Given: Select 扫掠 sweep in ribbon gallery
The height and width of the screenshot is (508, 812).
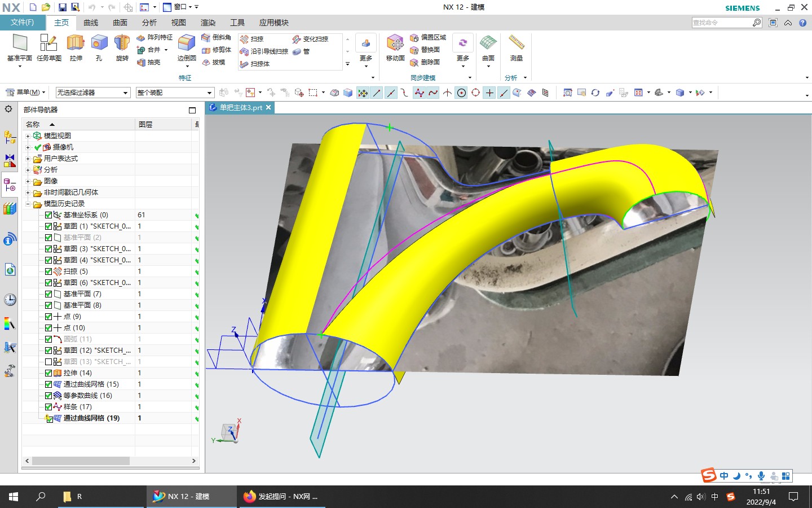Looking at the screenshot, I should (251, 39).
